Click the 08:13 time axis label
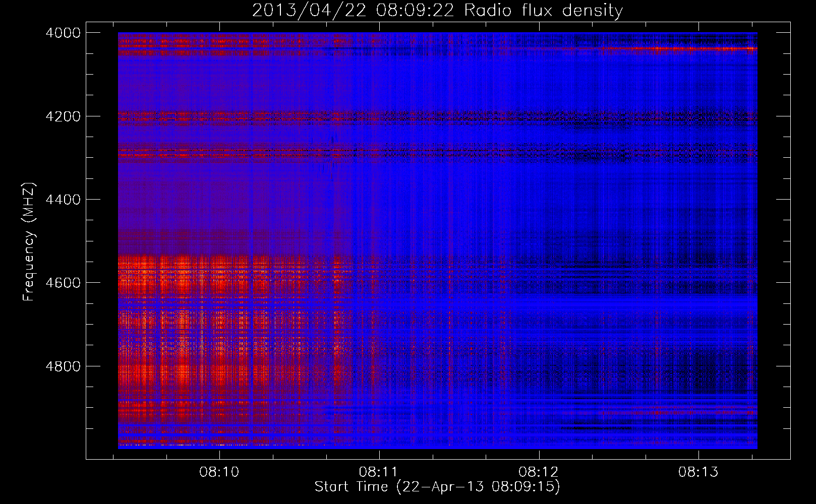Image resolution: width=816 pixels, height=504 pixels. click(x=698, y=472)
